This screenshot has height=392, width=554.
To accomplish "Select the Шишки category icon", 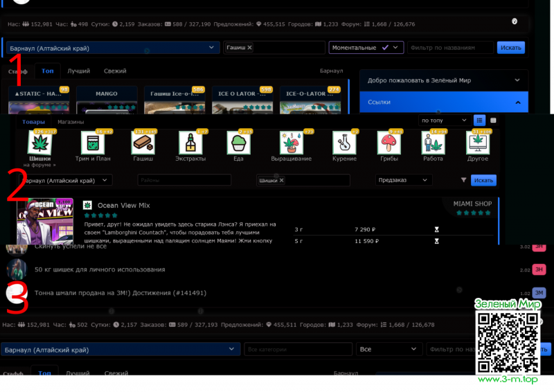I will pos(41,143).
